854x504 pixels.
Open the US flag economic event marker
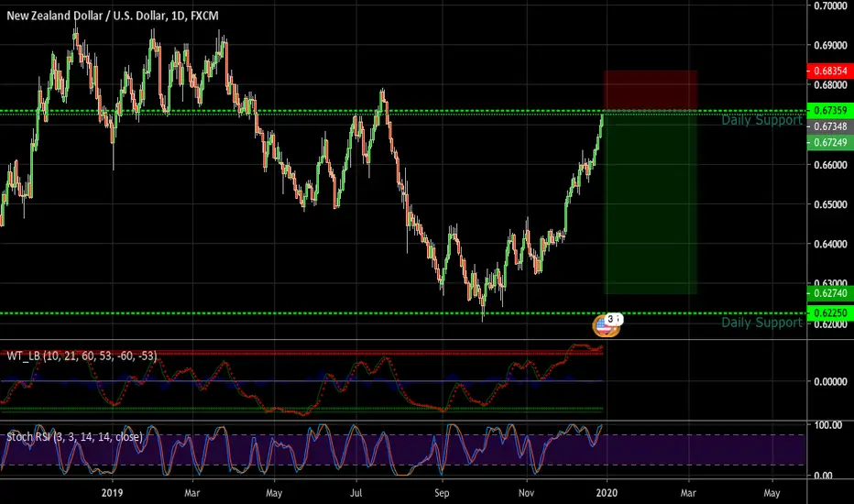(604, 326)
